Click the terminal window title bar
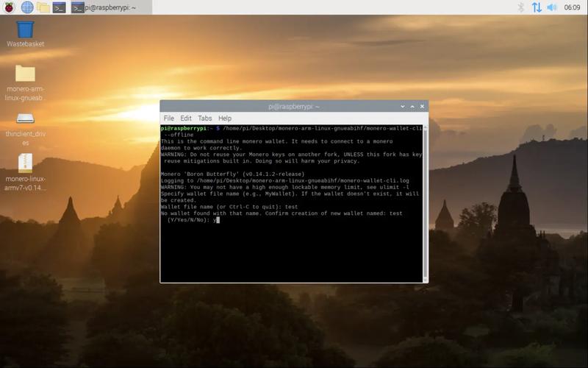This screenshot has width=588, height=368. [x=294, y=106]
